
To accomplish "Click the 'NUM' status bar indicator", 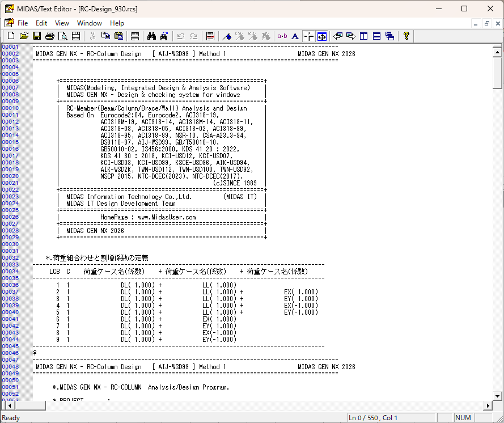I will pyautogui.click(x=463, y=417).
